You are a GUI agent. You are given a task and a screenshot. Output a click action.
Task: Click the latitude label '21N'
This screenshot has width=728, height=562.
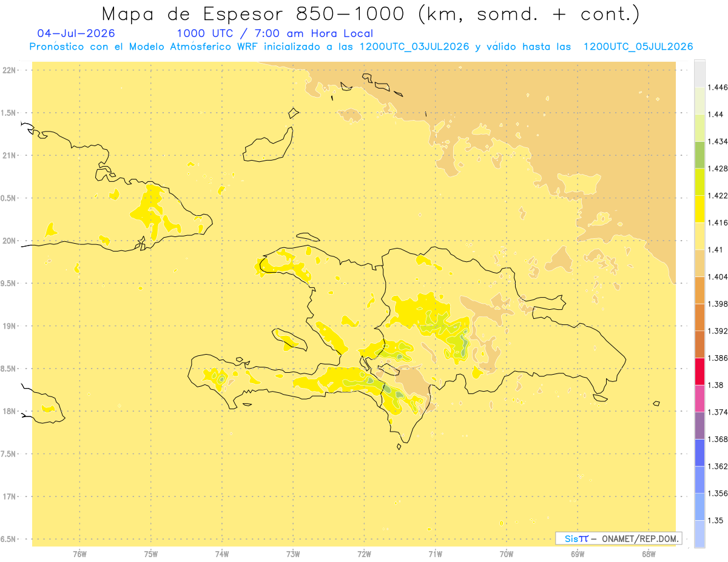(8, 156)
